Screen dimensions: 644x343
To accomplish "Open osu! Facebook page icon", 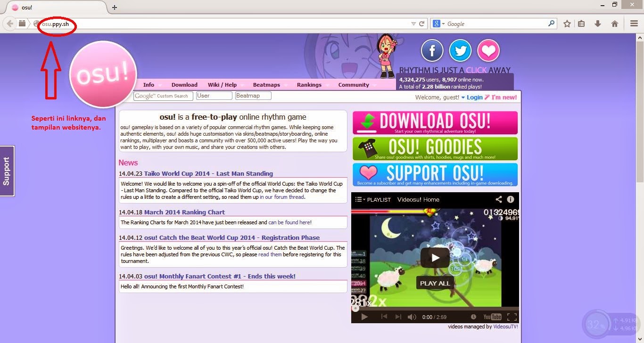I will point(432,50).
